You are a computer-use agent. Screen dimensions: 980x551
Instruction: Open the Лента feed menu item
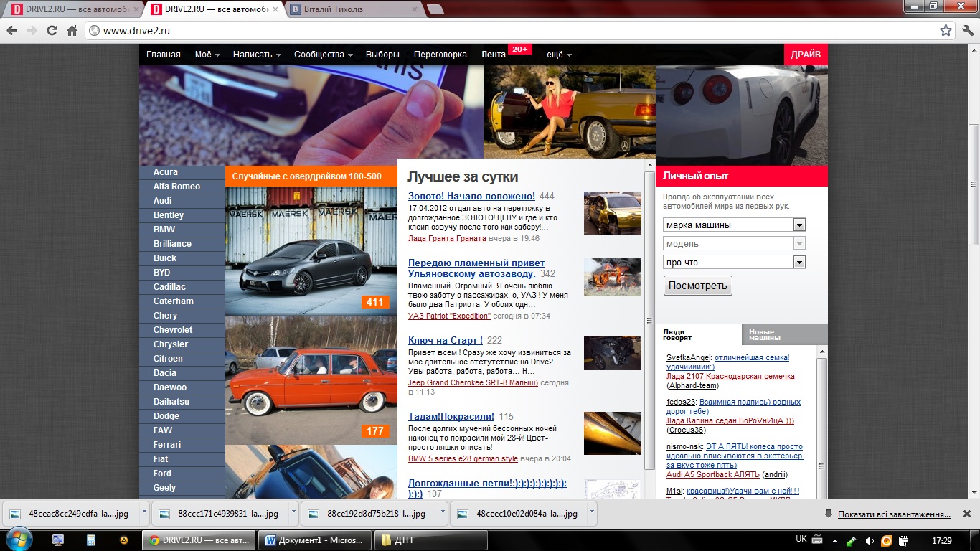(494, 55)
